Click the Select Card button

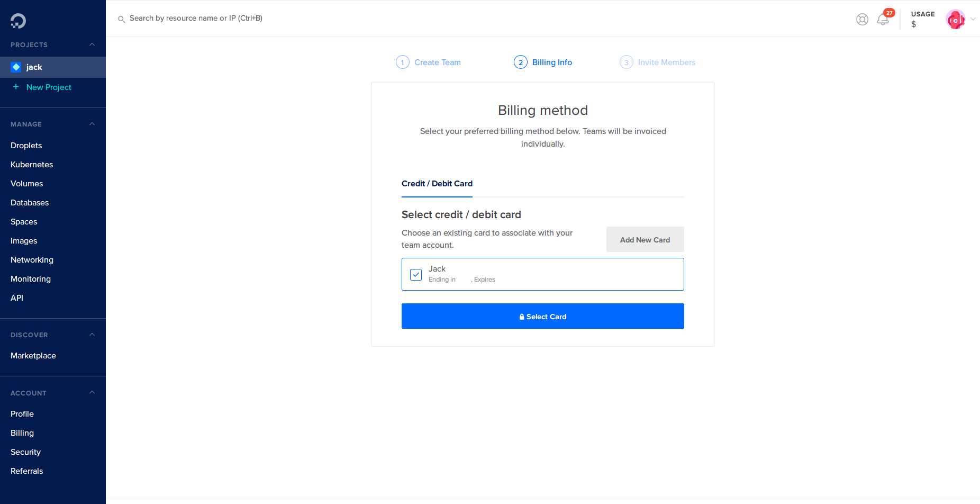(x=542, y=316)
